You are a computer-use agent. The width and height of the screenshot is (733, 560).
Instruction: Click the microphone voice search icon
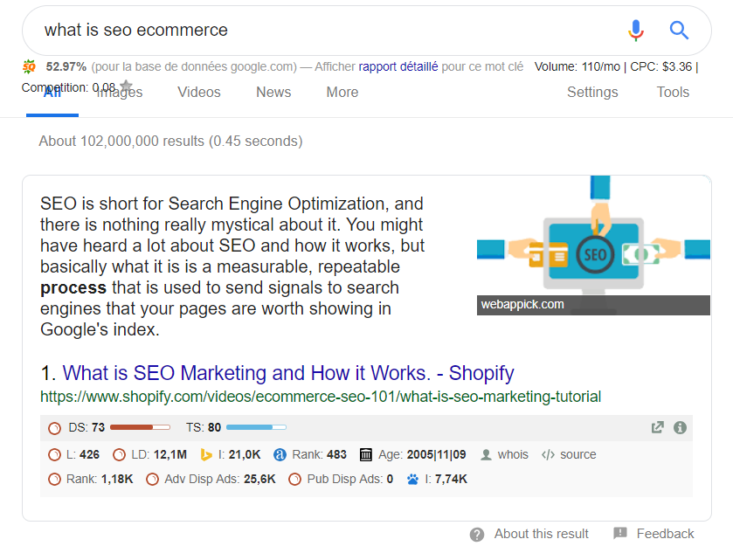point(636,31)
